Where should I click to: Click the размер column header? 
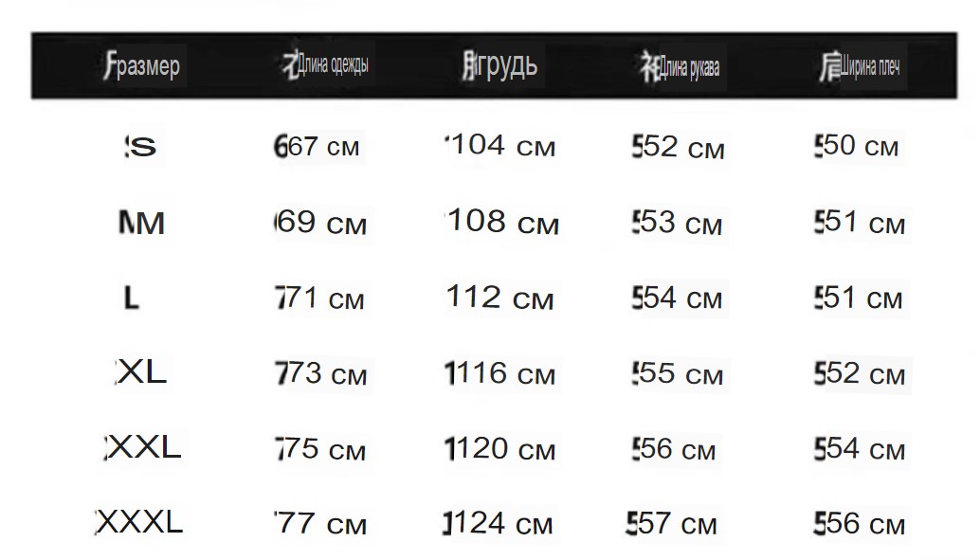tap(142, 65)
